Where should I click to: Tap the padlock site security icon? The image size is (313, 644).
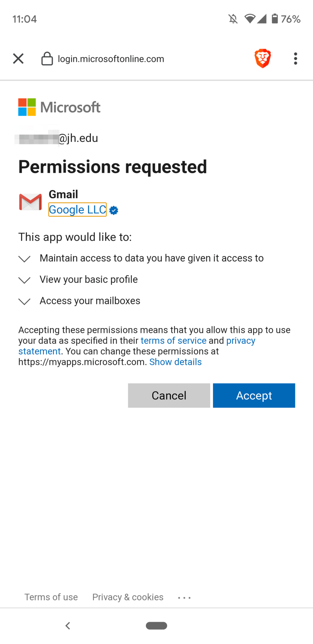point(47,58)
